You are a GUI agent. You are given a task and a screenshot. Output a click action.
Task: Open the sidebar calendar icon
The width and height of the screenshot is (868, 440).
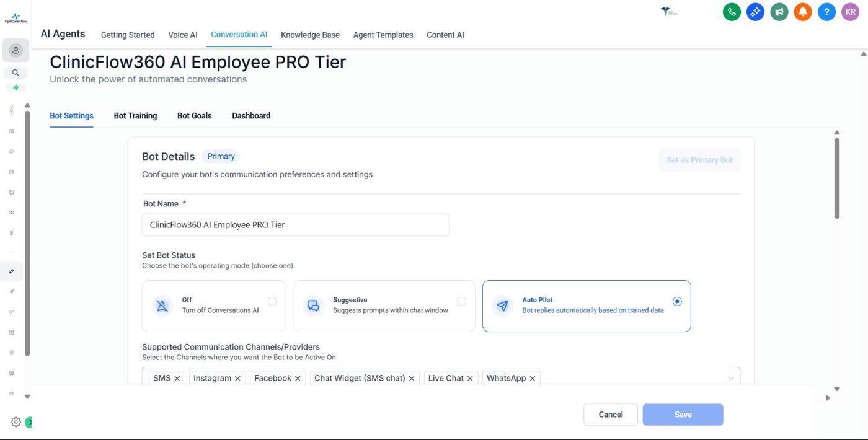coord(11,172)
